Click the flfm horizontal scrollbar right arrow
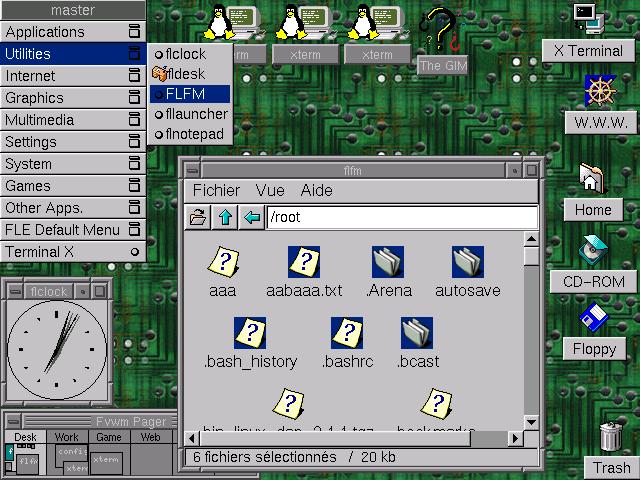This screenshot has height=480, width=640. point(516,439)
